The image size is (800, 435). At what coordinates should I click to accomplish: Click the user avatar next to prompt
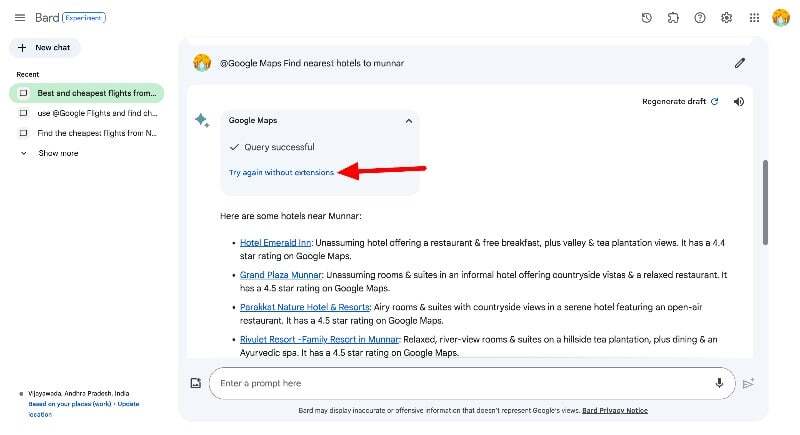(x=202, y=63)
